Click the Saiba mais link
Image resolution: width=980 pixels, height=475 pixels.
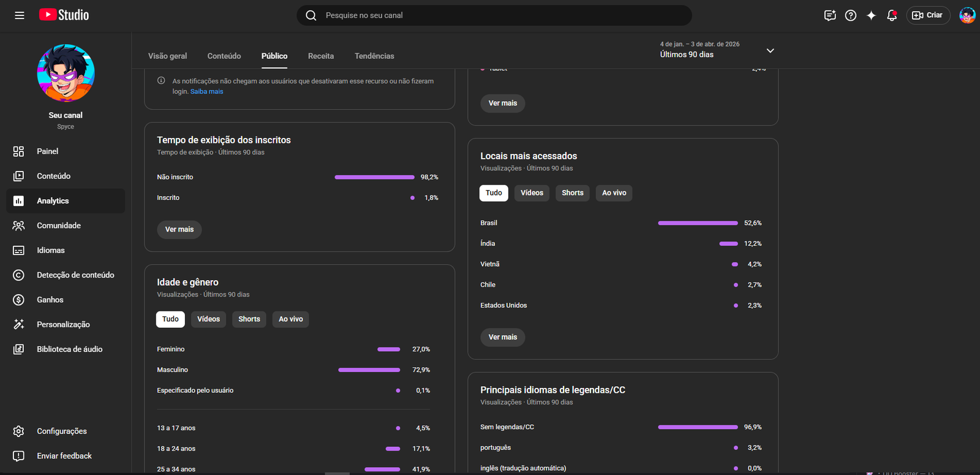point(207,91)
